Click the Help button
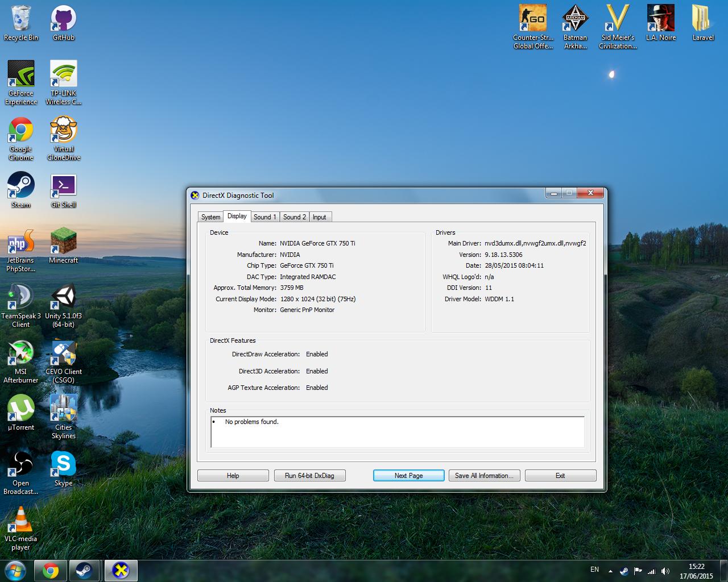728x582 pixels. point(233,476)
